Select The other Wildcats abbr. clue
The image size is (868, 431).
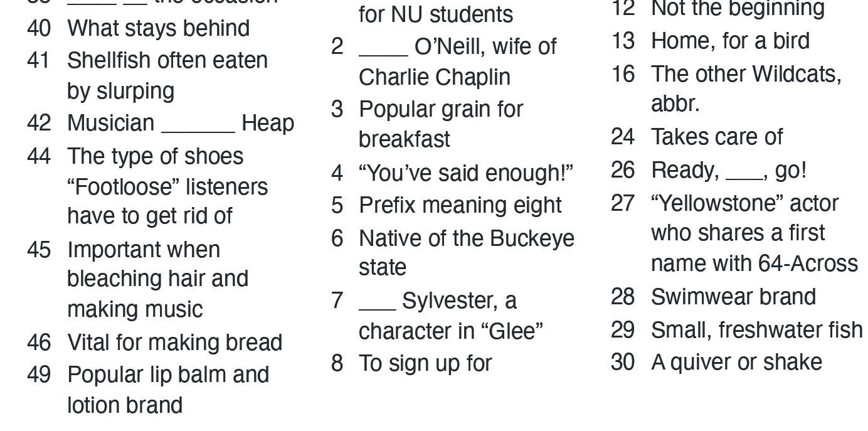pyautogui.click(x=726, y=88)
